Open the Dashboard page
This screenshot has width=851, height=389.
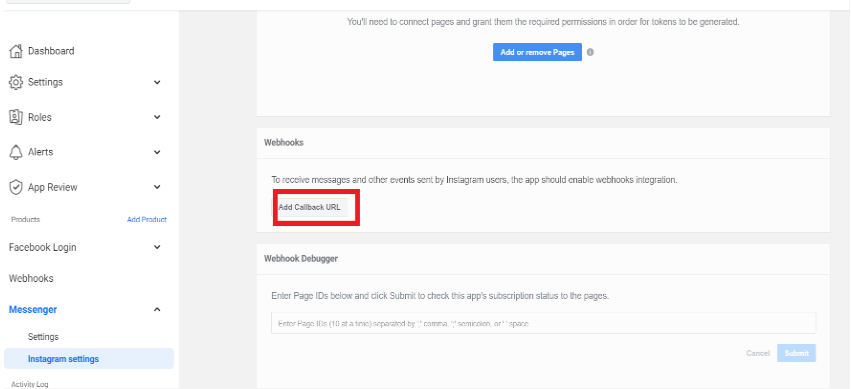pyautogui.click(x=51, y=51)
